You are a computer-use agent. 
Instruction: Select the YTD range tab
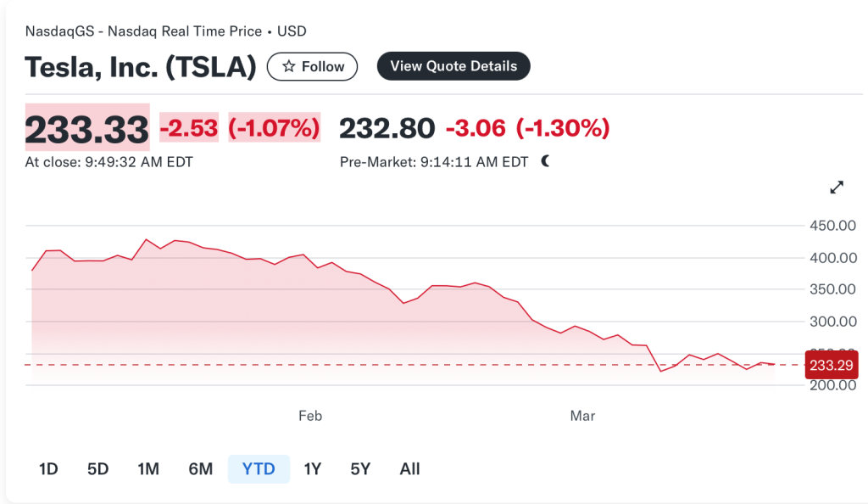pyautogui.click(x=259, y=468)
